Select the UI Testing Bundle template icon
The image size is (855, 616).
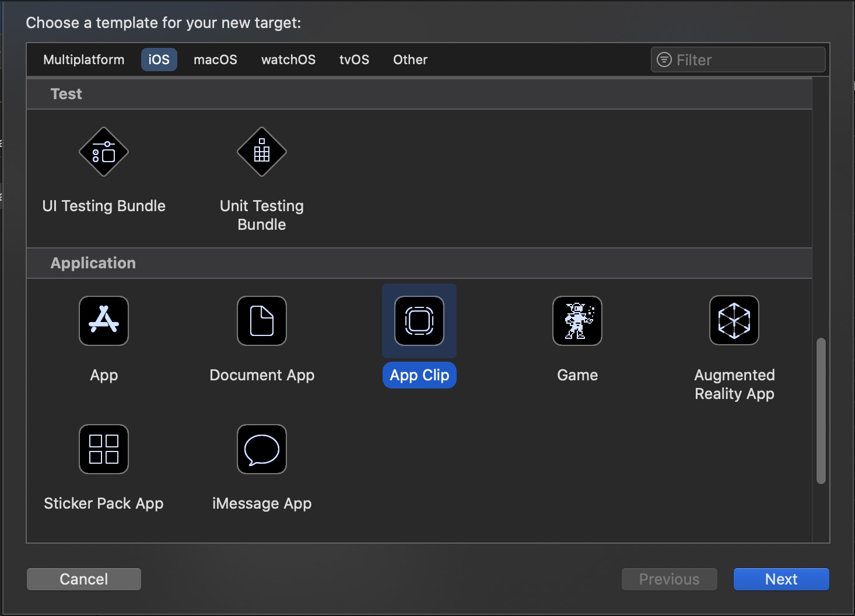(x=104, y=152)
